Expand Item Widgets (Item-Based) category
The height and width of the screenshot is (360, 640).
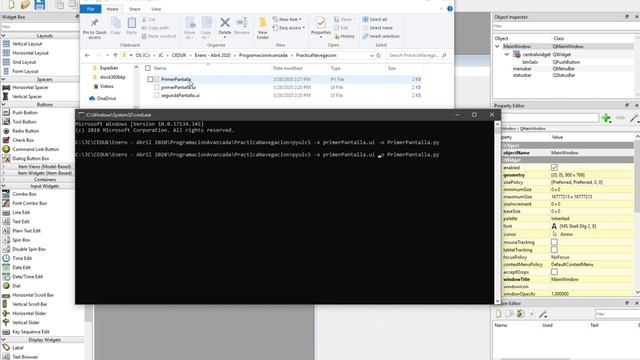(x=3, y=173)
